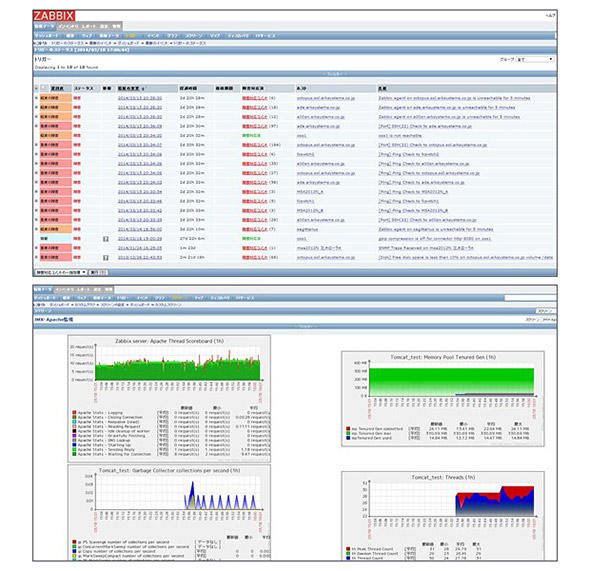The image size is (590, 571).
Task: Expand row for Ping Check to MSA2012fc_A
Action: point(36,192)
